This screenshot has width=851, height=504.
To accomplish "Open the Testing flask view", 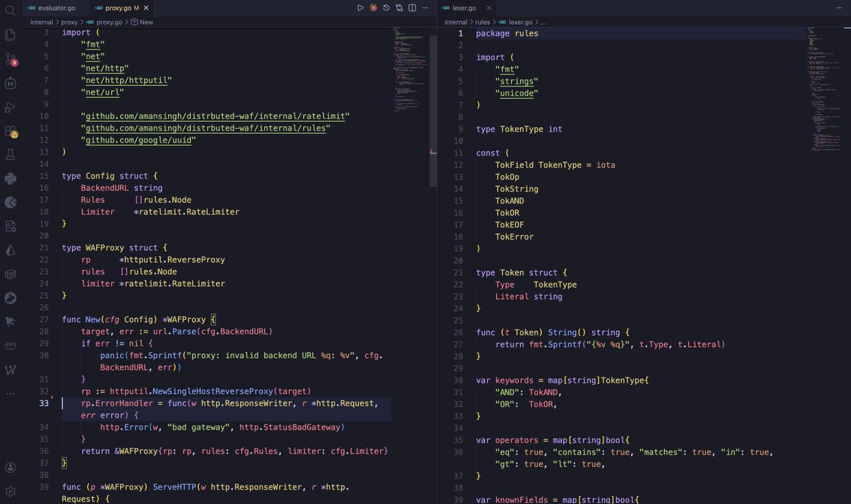I will point(11,154).
